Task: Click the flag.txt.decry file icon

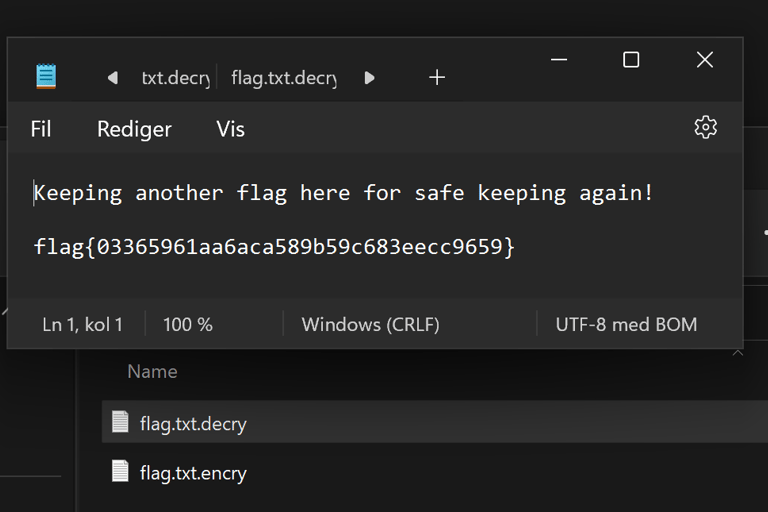Action: pyautogui.click(x=120, y=422)
